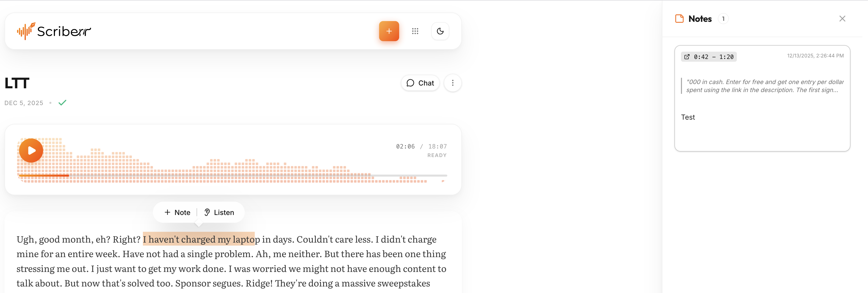Click the Notes count badge
Screen dimensions: 868x293
723,19
